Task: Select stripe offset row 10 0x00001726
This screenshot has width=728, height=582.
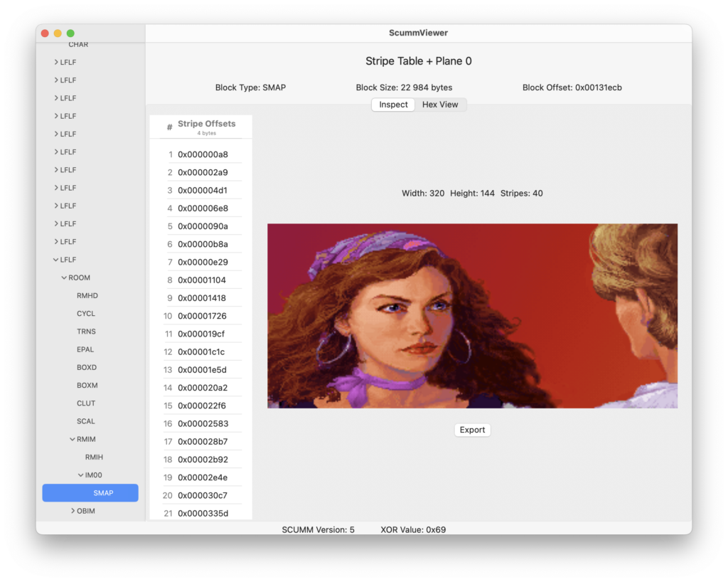Action: click(203, 316)
